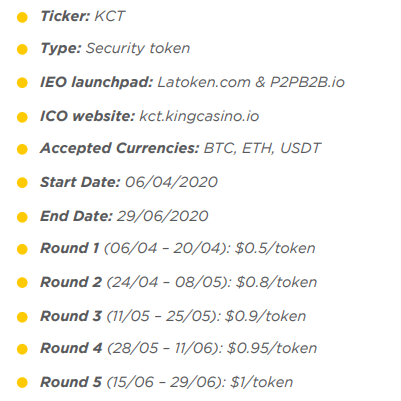This screenshot has width=401, height=401.
Task: Click the Security token type value
Action: click(x=138, y=48)
